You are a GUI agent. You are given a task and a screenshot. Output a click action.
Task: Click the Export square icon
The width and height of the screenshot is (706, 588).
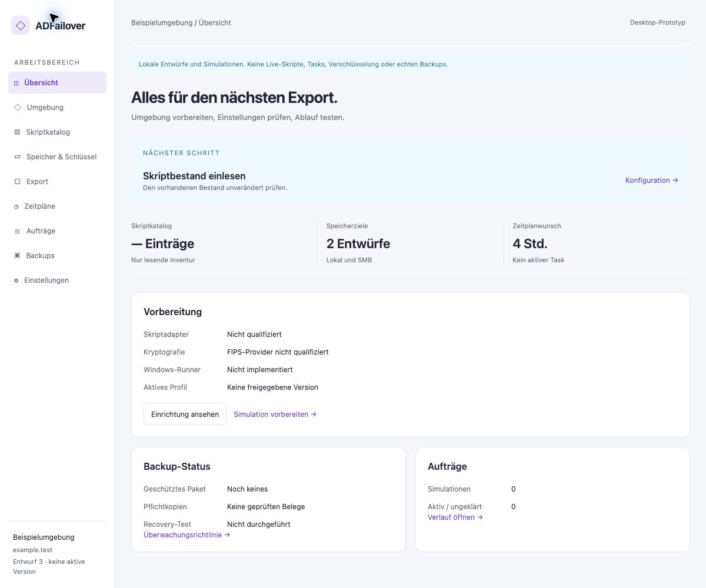pyautogui.click(x=17, y=182)
